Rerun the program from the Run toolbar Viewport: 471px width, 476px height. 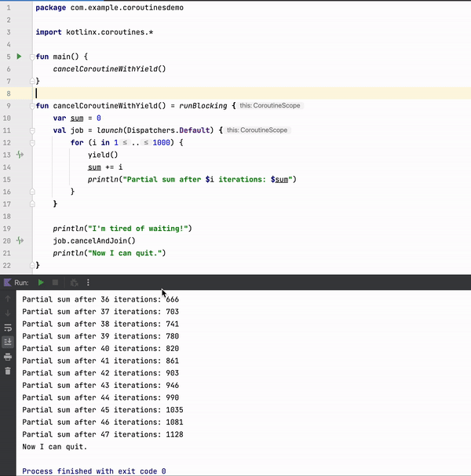[x=41, y=282]
